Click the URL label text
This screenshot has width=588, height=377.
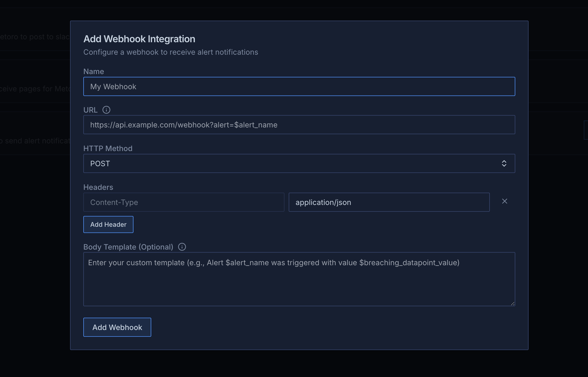(90, 110)
